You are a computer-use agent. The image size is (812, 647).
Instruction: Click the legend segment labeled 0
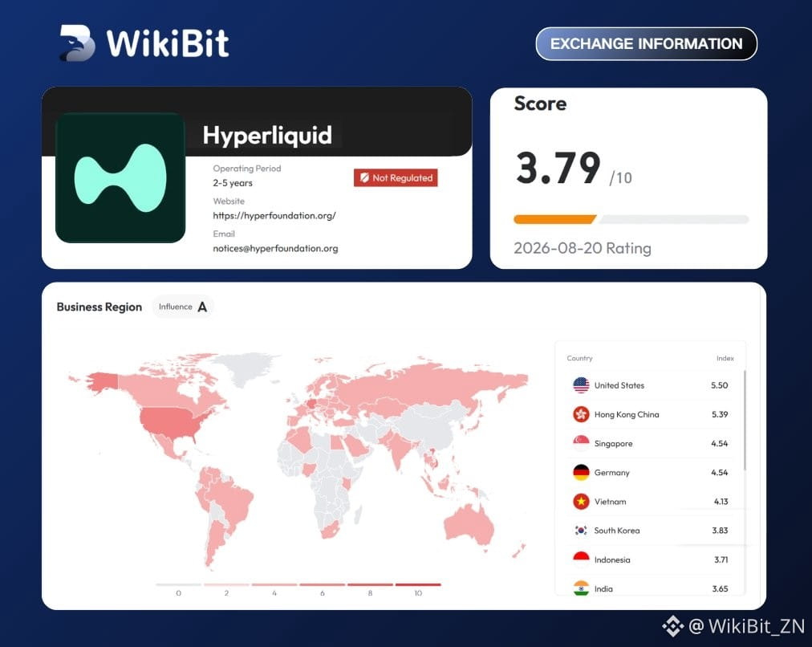(x=178, y=585)
